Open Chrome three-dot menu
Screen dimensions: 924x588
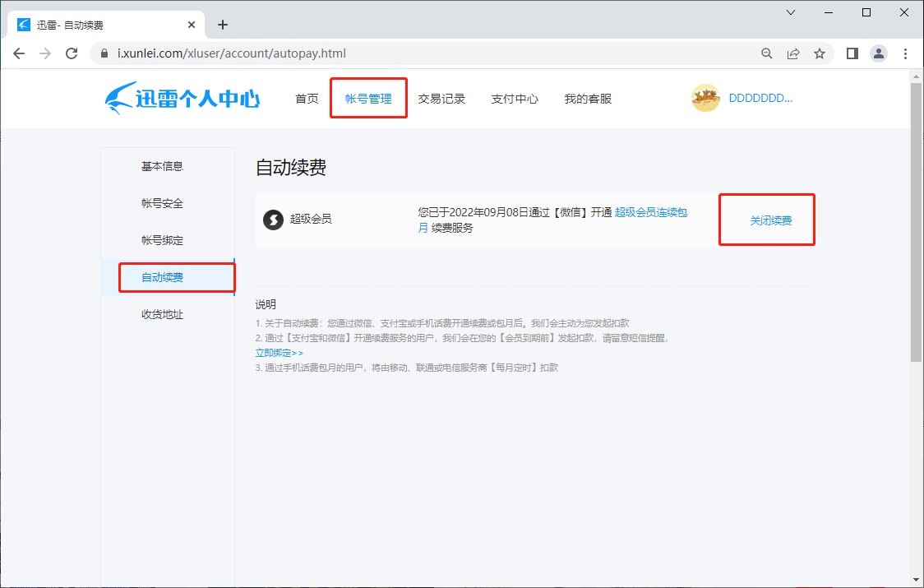tap(905, 53)
